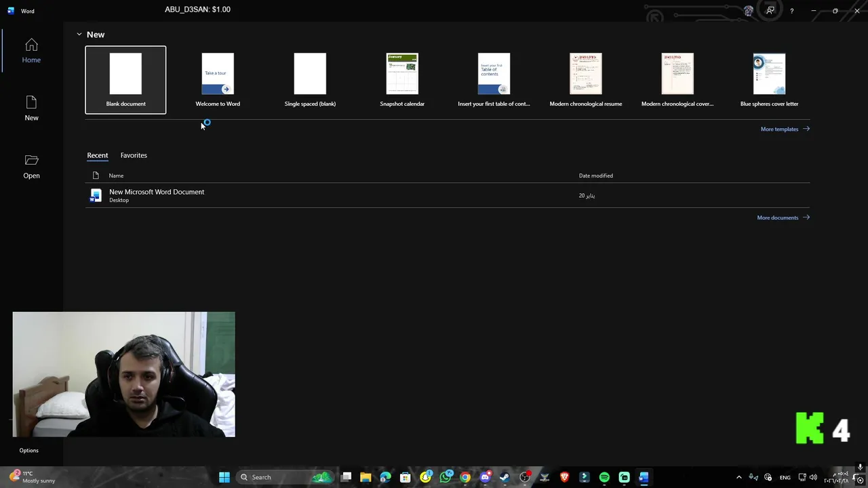Launch Microsoft Edge from the taskbar
Viewport: 868px width, 488px height.
(x=385, y=477)
